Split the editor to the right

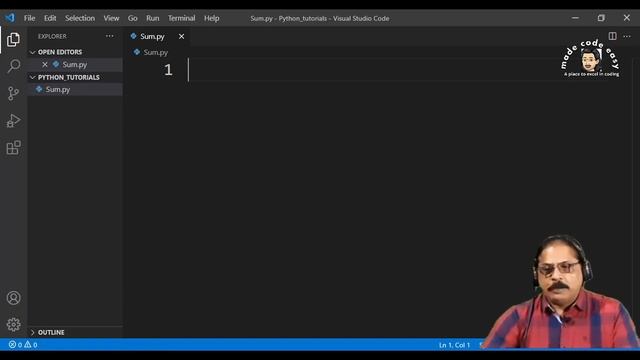(612, 36)
